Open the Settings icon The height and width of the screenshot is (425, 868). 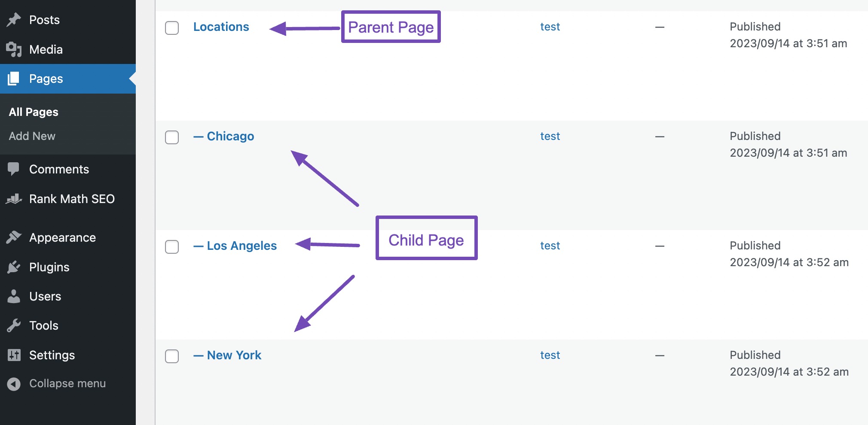[14, 355]
